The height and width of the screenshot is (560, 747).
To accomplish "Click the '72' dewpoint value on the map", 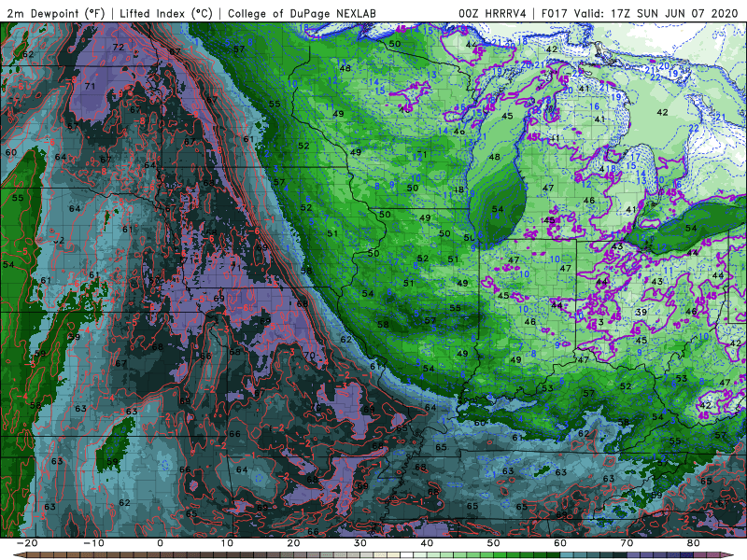I will 119,48.
